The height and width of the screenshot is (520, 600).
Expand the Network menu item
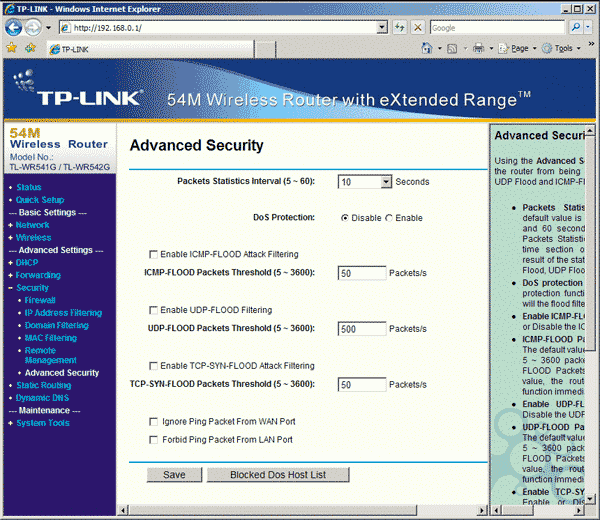point(33,225)
